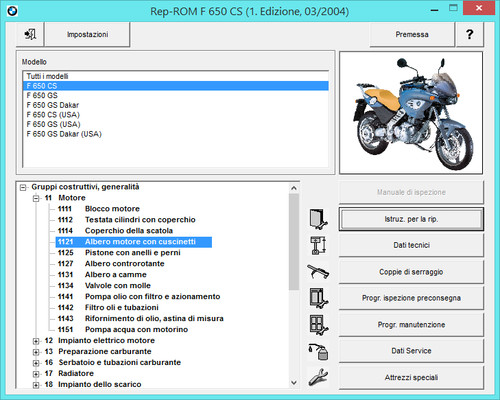Open Attrezzi speciali
Image resolution: width=500 pixels, height=400 pixels.
(x=411, y=377)
